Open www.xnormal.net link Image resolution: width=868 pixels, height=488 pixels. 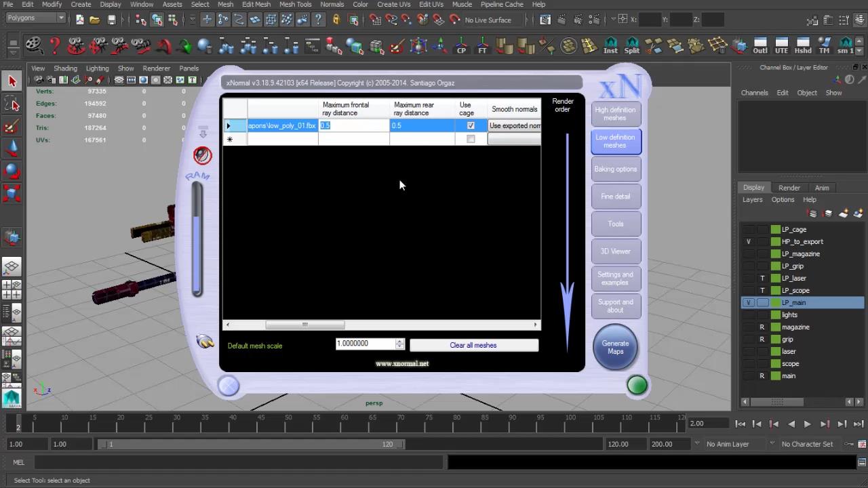(402, 364)
